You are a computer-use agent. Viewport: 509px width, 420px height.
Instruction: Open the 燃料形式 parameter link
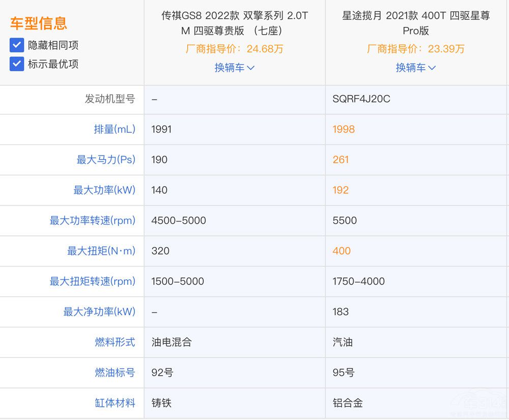[x=116, y=342]
